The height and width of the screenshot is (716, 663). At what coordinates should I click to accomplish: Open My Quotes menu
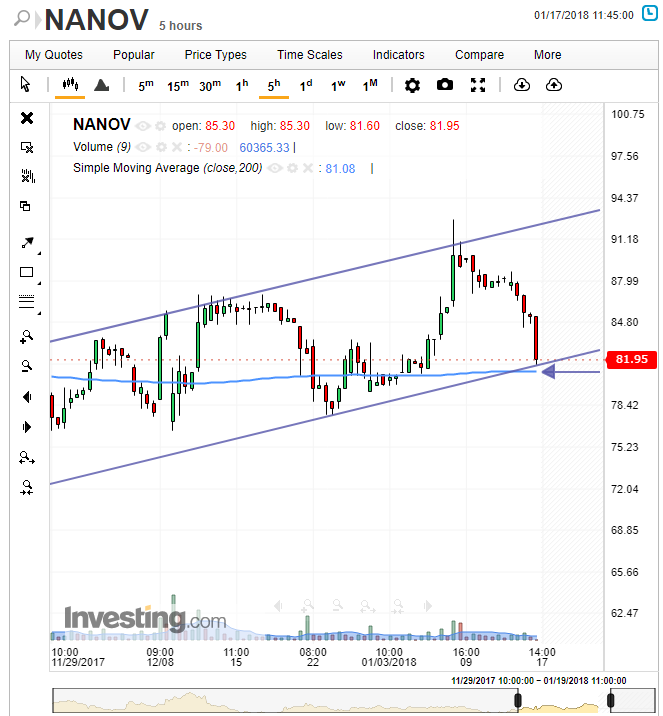[x=54, y=55]
